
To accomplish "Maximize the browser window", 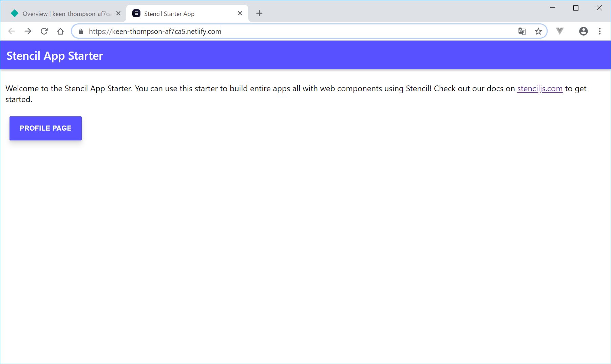I will [576, 8].
